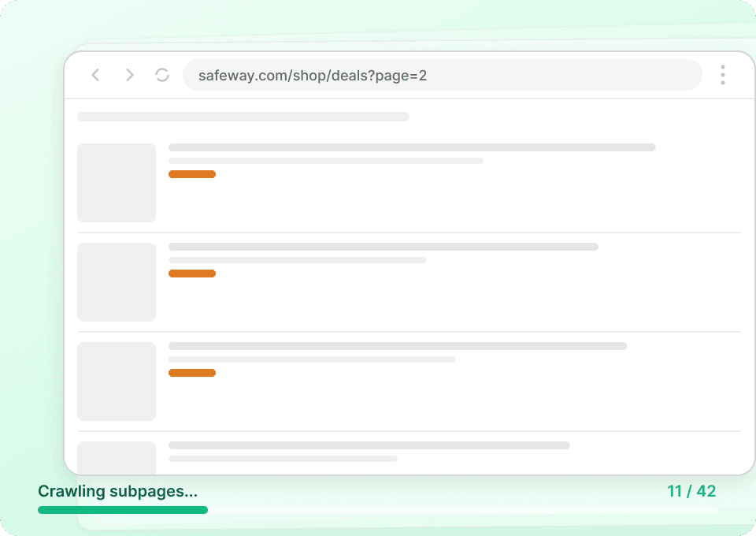
Task: Toggle the first deal row selection
Action: 409,183
